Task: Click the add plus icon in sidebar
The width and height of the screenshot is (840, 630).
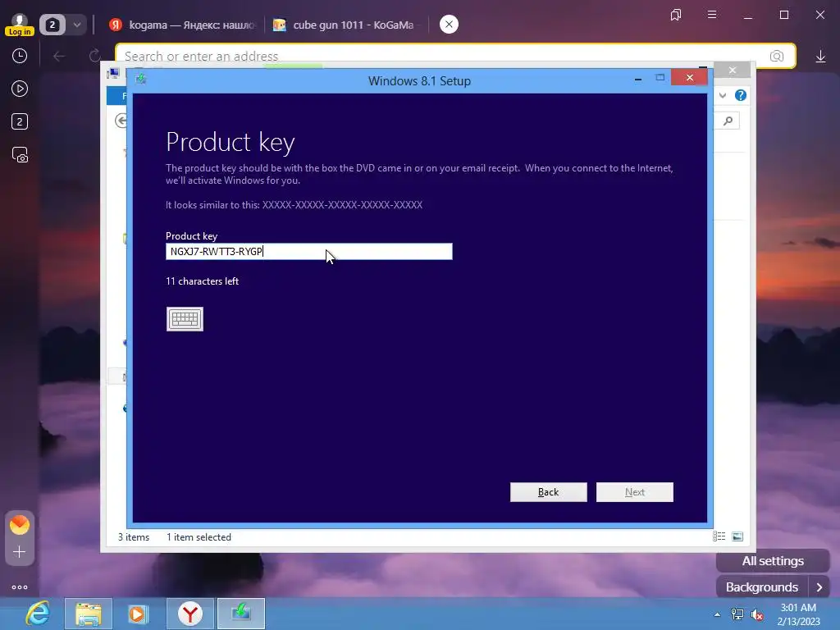Action: (20, 552)
